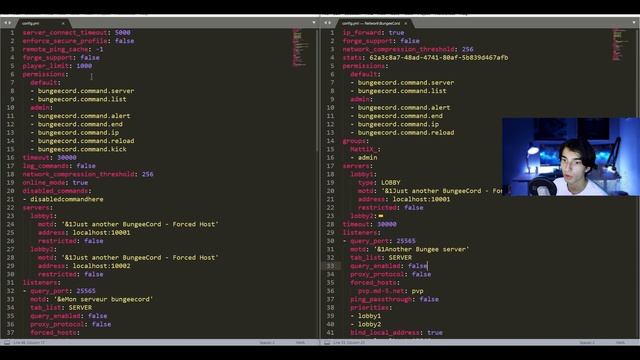Click the next-tab arrow in right pane
Image resolution: width=640 pixels, height=360 pixels.
click(330, 23)
